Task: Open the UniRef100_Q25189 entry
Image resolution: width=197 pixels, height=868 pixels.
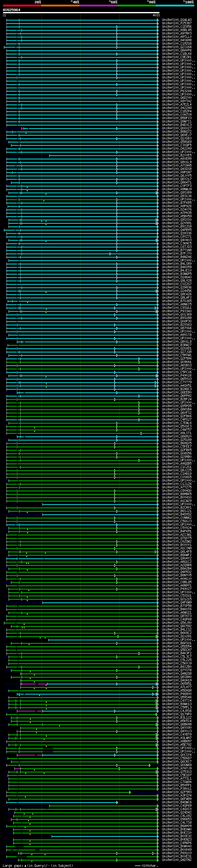Action: coord(177,440)
